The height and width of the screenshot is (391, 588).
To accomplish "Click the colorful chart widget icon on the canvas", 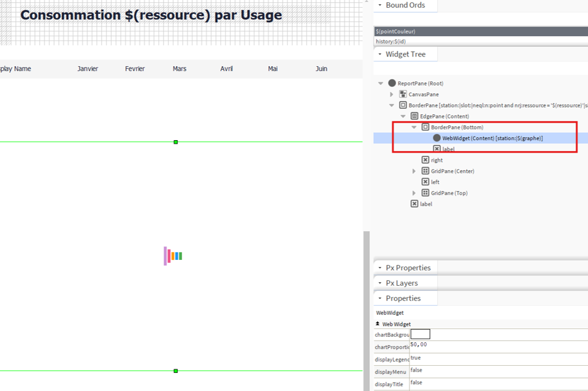I will tap(173, 256).
